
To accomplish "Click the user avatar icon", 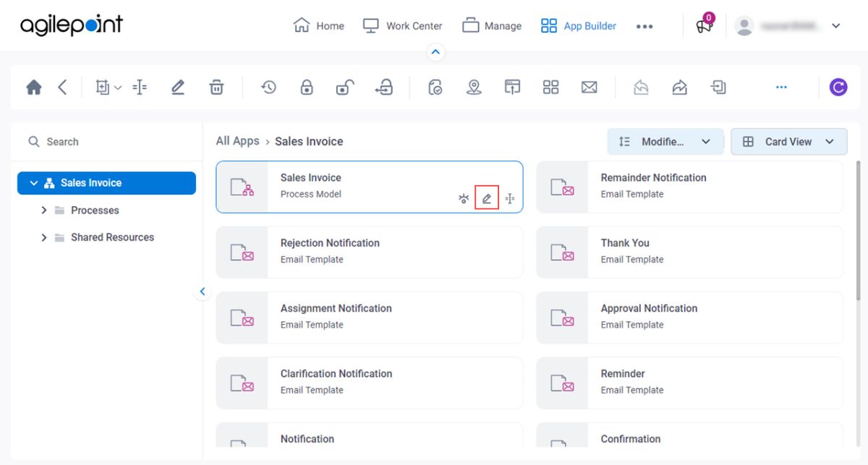I will (x=744, y=26).
